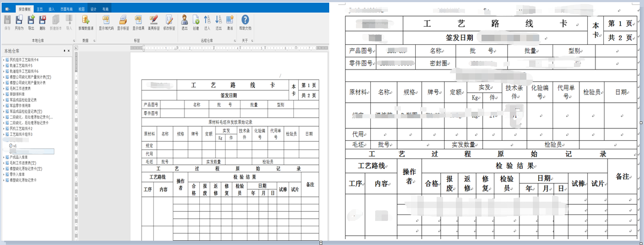This screenshot has height=245, width=644.
Task: Switch to the 报告模板 ribbon tab
Action: coord(25,10)
